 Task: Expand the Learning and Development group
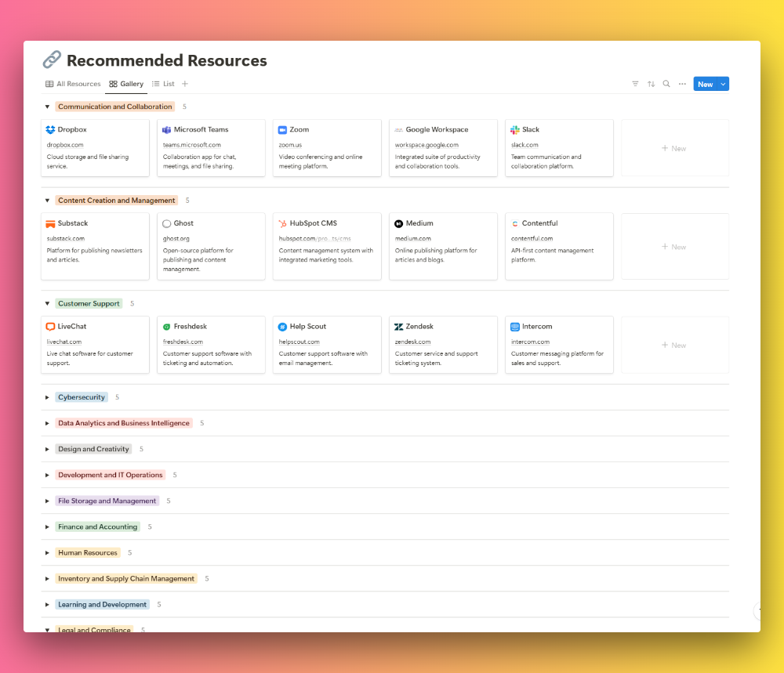tap(47, 605)
